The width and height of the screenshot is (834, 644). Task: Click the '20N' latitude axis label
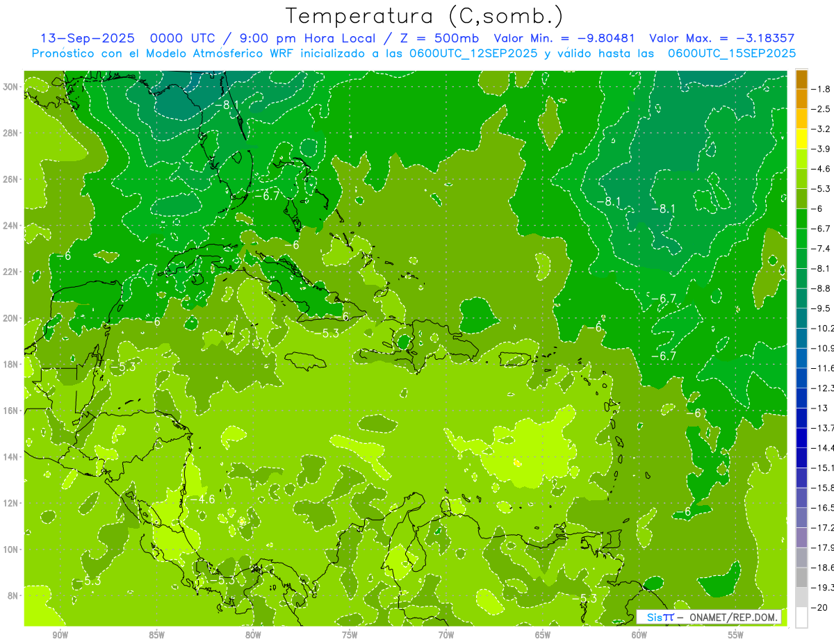pyautogui.click(x=10, y=318)
